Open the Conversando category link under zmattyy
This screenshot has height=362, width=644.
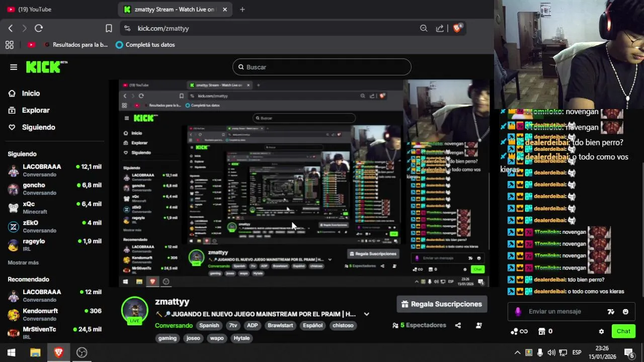click(174, 325)
